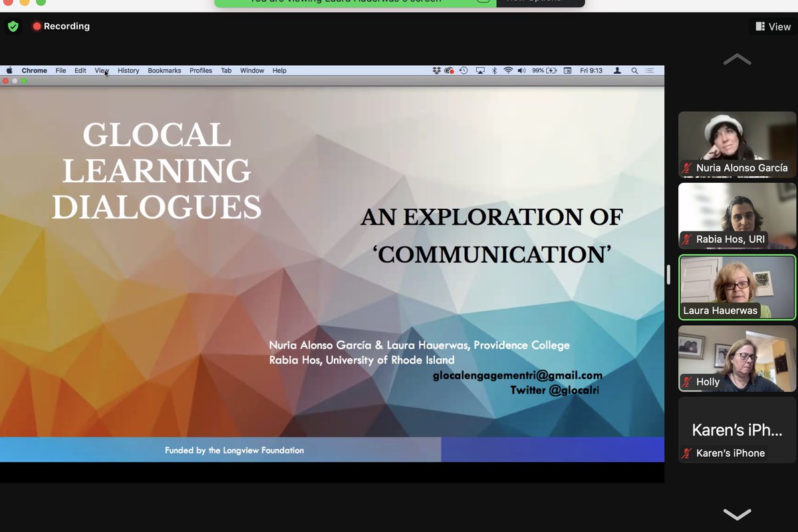The height and width of the screenshot is (532, 798).
Task: Open the Tab menu
Action: tap(226, 70)
